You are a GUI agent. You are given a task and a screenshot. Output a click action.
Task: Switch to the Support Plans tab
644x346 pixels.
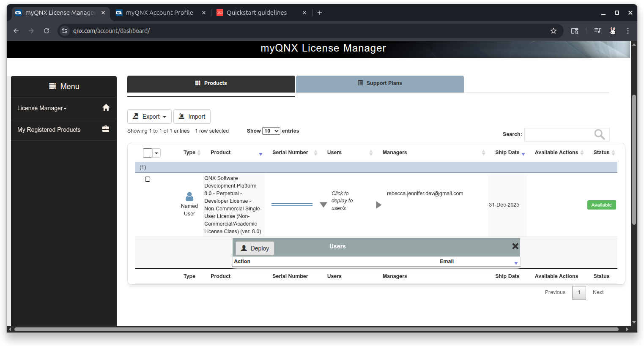380,83
